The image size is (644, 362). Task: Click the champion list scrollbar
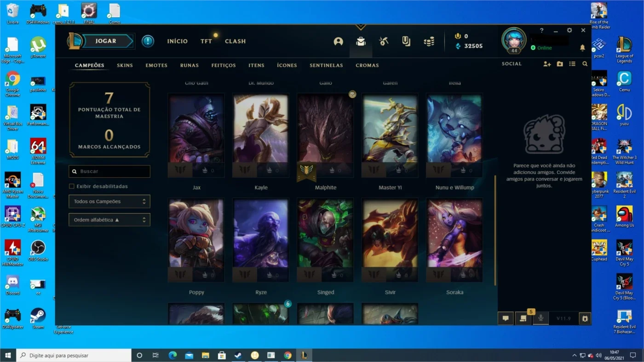tap(495, 230)
